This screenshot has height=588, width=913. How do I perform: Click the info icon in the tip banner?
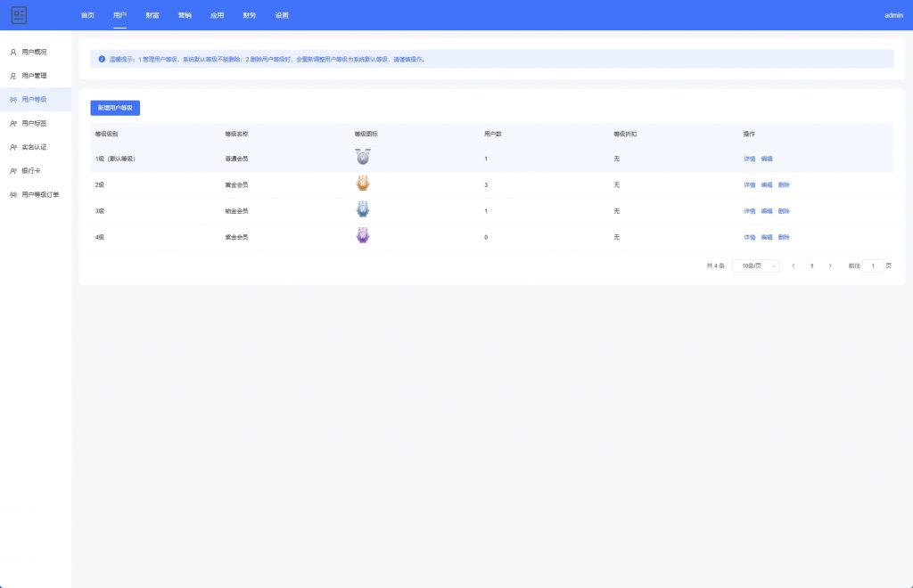(102, 59)
